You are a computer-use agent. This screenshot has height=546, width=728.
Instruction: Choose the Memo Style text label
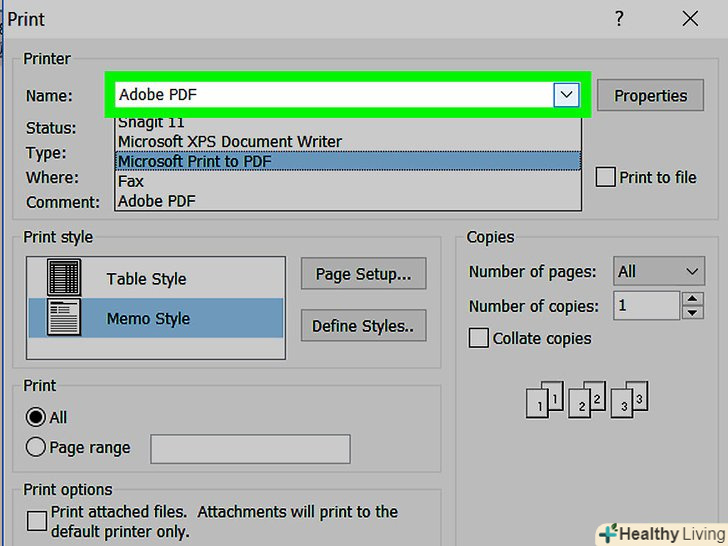tap(148, 318)
